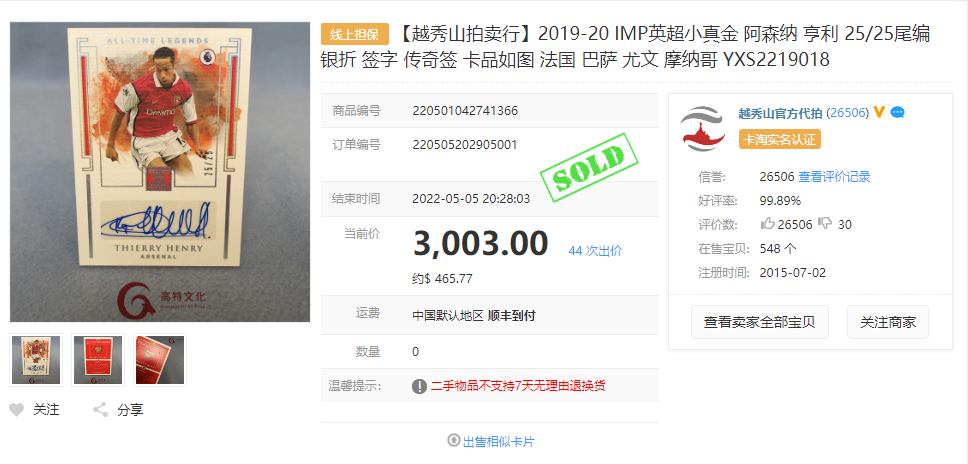Select the third angled card thumbnail
The width and height of the screenshot is (968, 464).
coord(160,360)
